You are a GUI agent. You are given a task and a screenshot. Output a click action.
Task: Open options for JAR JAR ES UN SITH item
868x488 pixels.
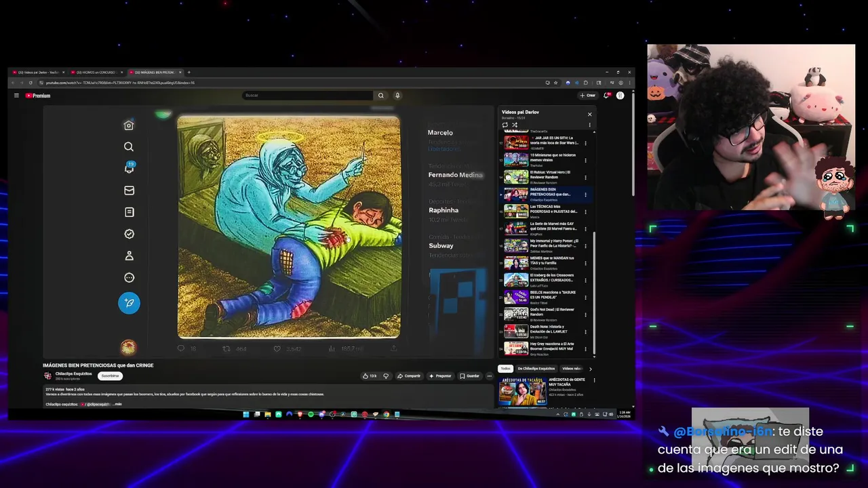coord(585,143)
